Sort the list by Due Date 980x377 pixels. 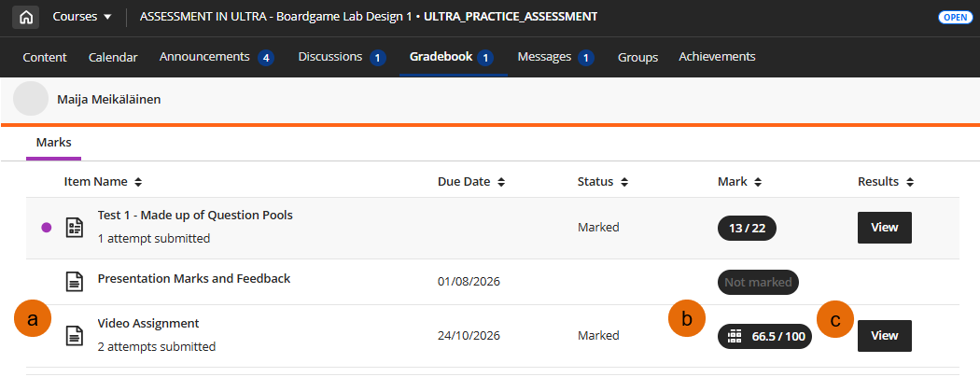(472, 183)
